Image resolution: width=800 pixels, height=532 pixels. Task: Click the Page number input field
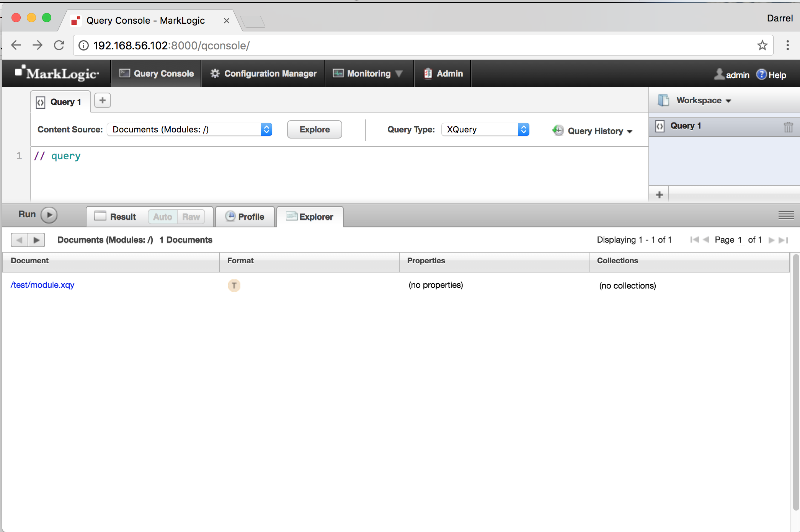(741, 240)
